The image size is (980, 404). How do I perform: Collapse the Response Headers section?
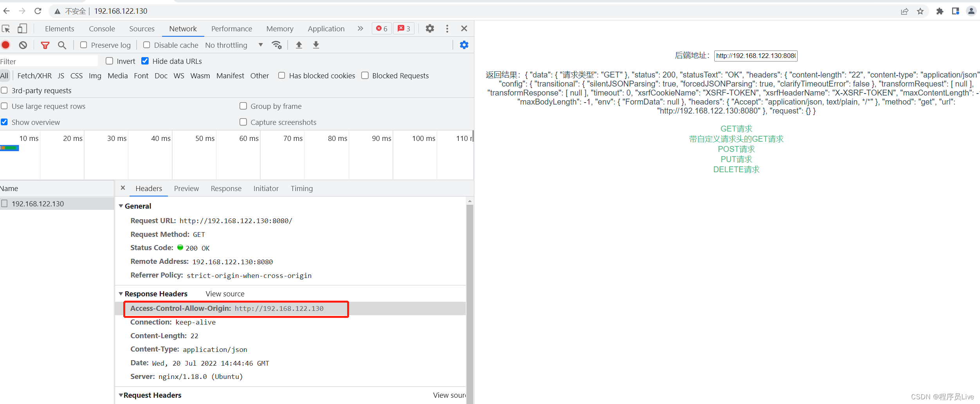(121, 294)
